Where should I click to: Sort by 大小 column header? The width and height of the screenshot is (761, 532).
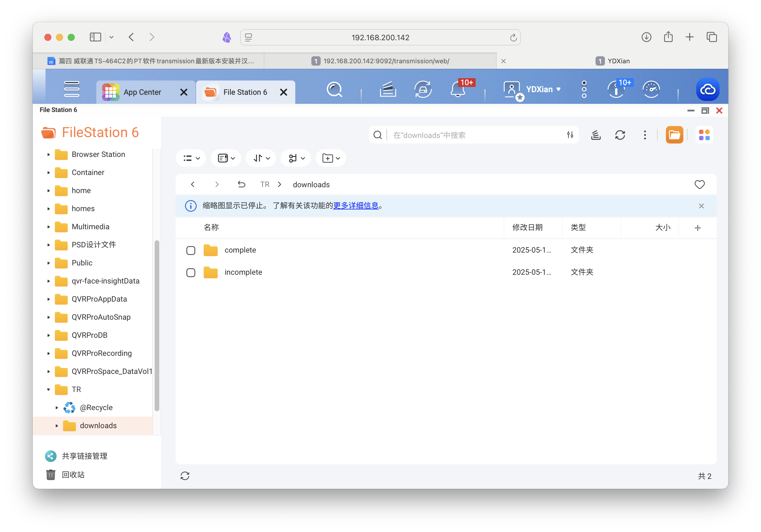click(x=663, y=227)
